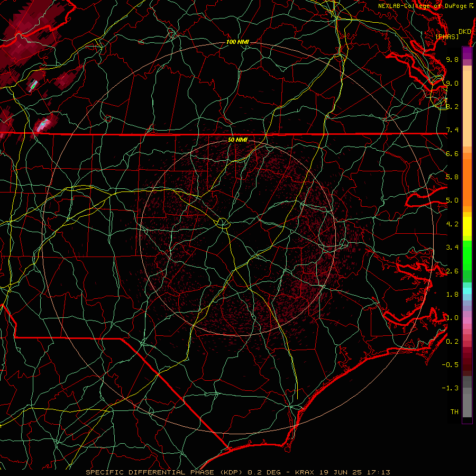Click the 9.0 color scale value
The height and width of the screenshot is (476, 476).
pyautogui.click(x=452, y=83)
